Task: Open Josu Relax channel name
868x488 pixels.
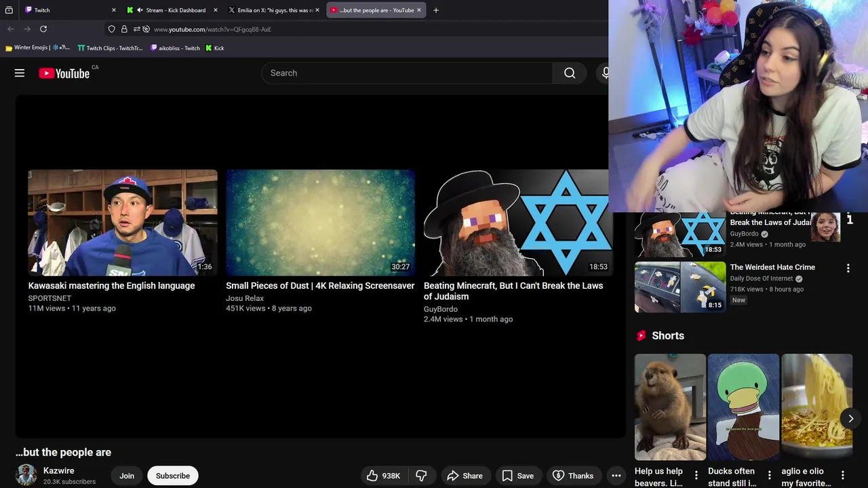Action: pyautogui.click(x=245, y=298)
